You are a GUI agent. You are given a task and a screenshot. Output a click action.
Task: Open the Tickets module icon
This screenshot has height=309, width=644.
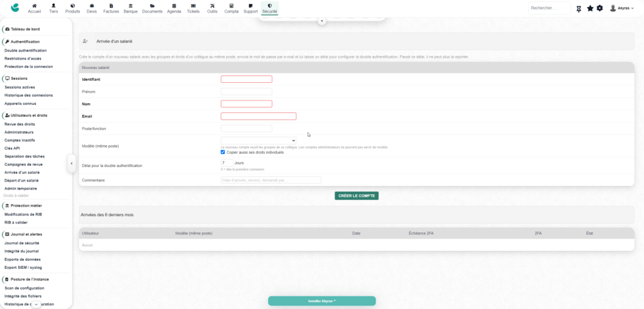tap(193, 6)
